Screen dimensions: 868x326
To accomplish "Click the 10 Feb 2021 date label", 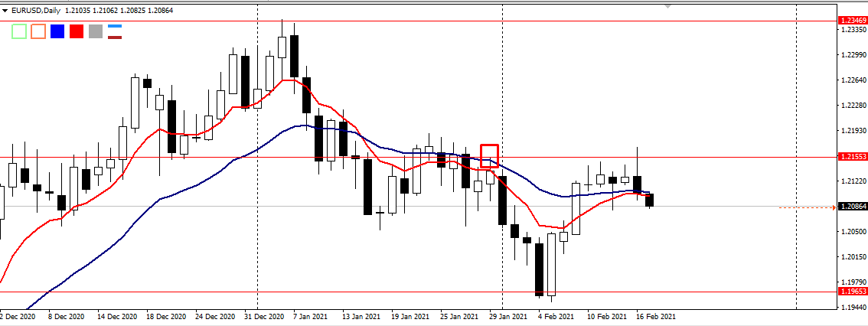I will 607,317.
